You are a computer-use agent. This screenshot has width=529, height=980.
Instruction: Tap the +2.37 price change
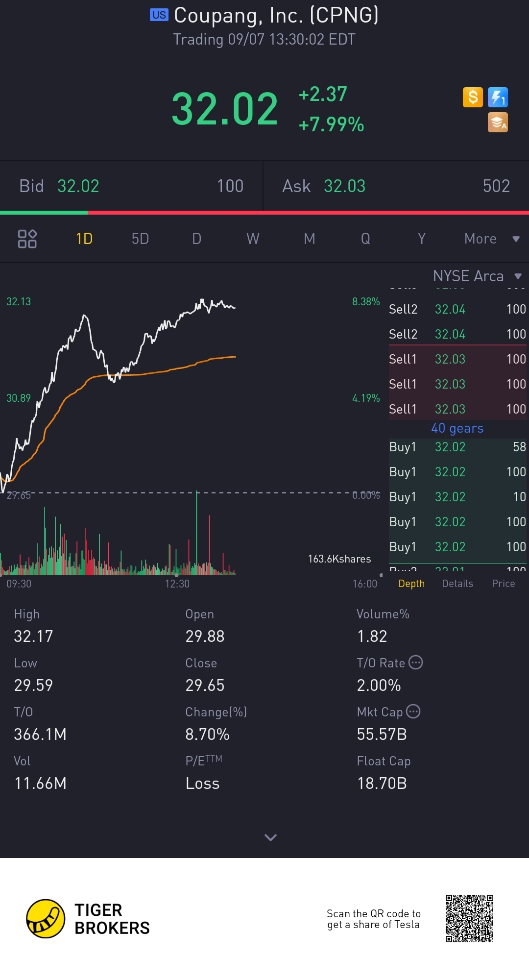coord(323,94)
